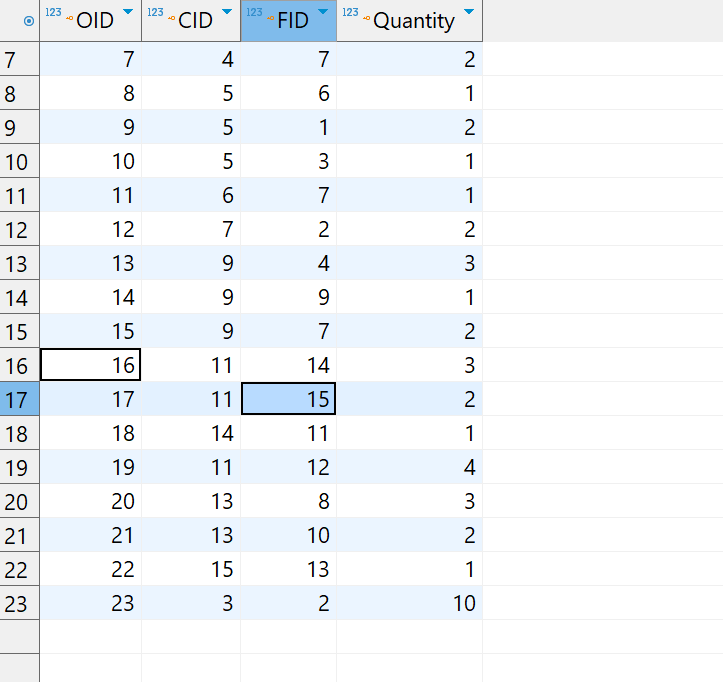Viewport: 723px width, 682px height.
Task: Click the numeric type icon on OID column
Action: (x=56, y=13)
